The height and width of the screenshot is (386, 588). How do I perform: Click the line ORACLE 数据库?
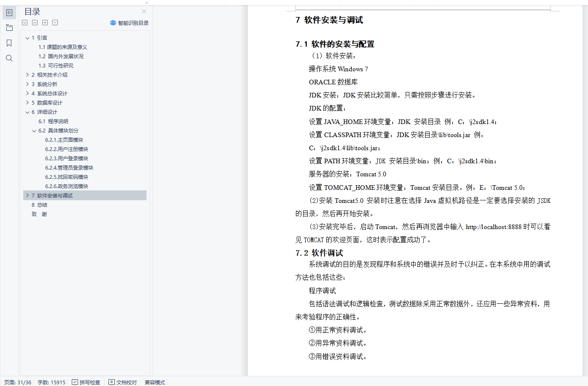[333, 82]
